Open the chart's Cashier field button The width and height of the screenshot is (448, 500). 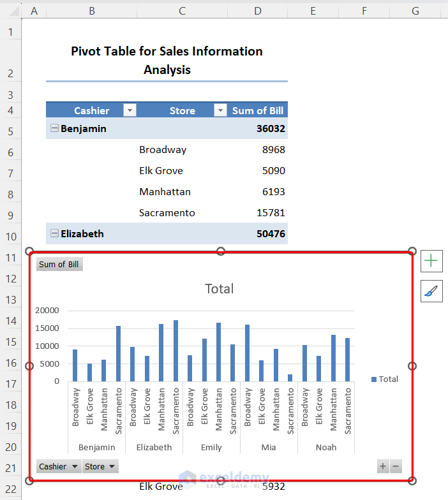[59, 466]
